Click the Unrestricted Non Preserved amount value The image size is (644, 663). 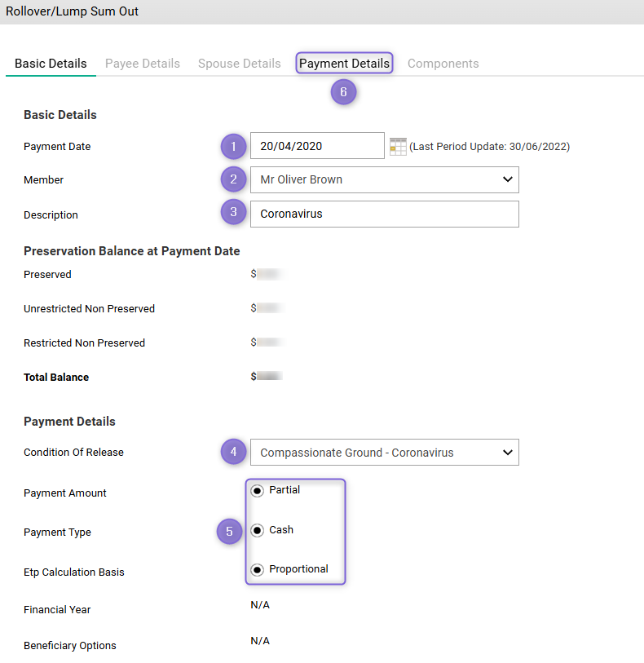coord(267,307)
